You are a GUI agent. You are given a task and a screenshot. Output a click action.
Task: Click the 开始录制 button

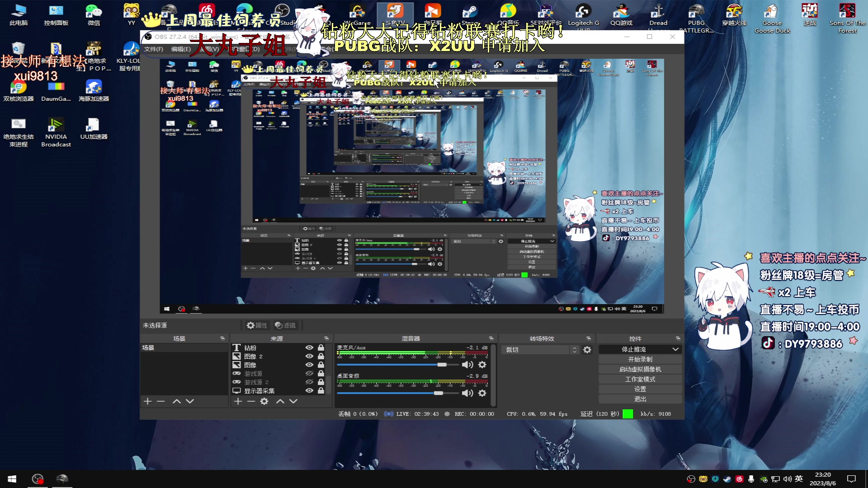[640, 359]
